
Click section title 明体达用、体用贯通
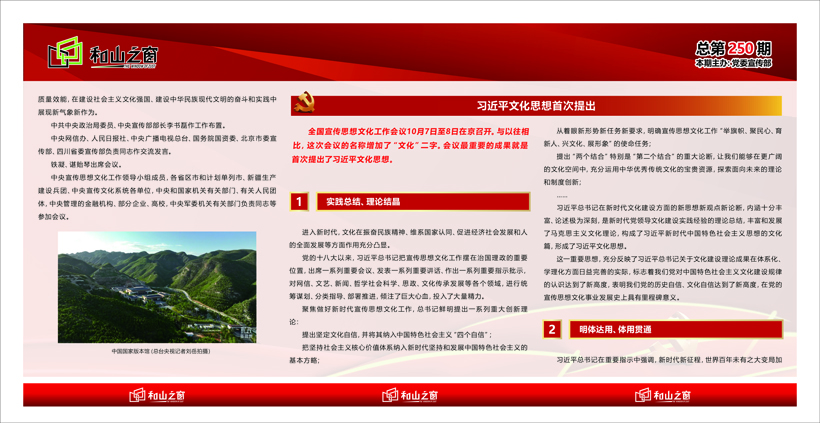(614, 329)
